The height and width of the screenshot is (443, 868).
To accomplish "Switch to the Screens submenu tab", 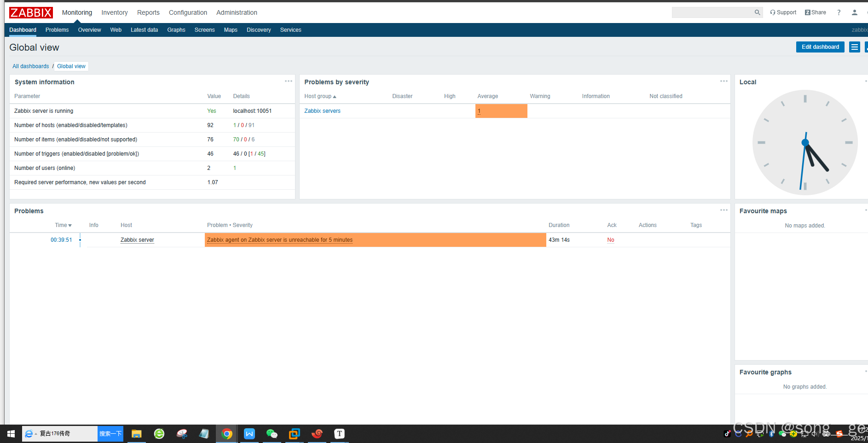I will coord(204,30).
